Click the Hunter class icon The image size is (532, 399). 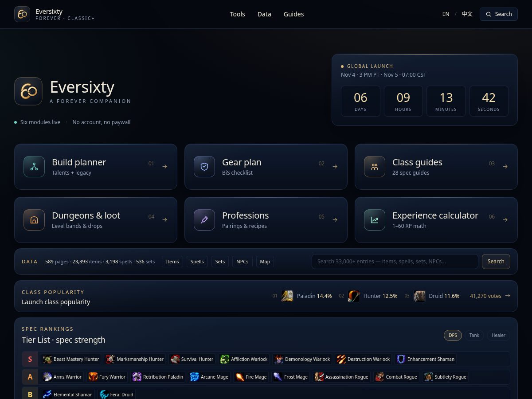(354, 296)
